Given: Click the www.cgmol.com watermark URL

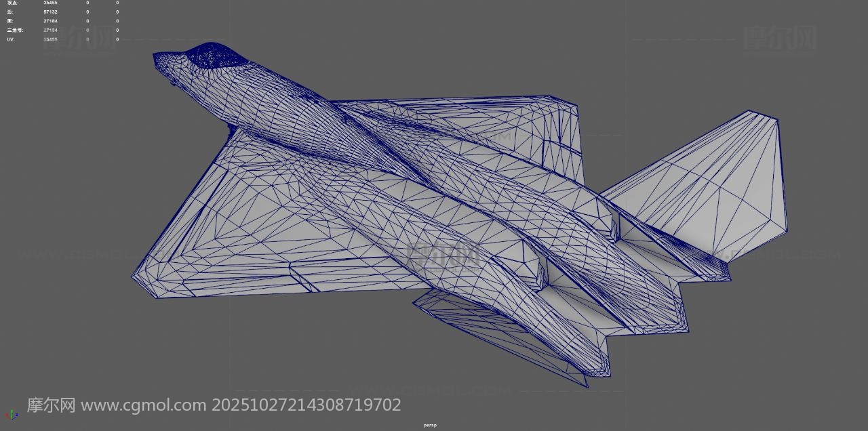Looking at the screenshot, I should click(x=143, y=405).
